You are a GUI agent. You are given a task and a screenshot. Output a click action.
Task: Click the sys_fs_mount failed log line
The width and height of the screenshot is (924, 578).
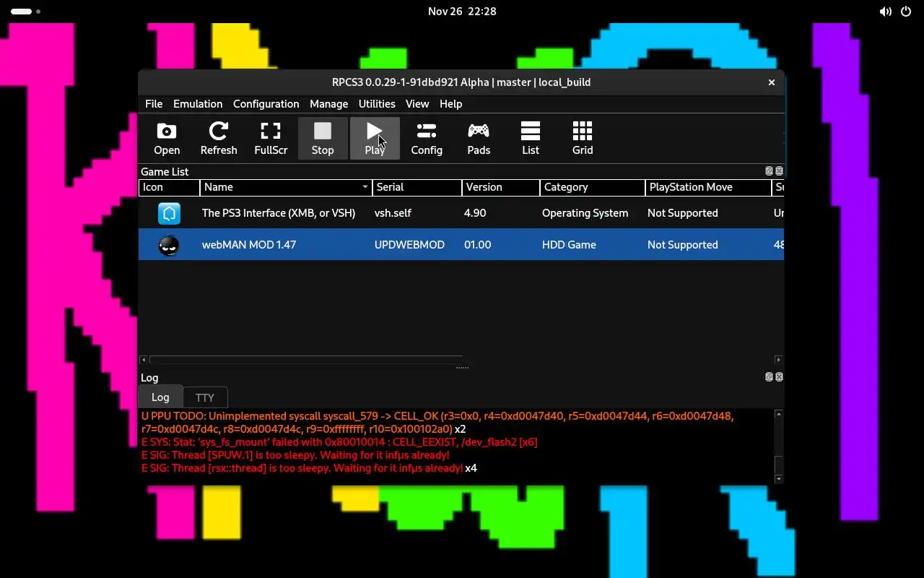pos(339,442)
